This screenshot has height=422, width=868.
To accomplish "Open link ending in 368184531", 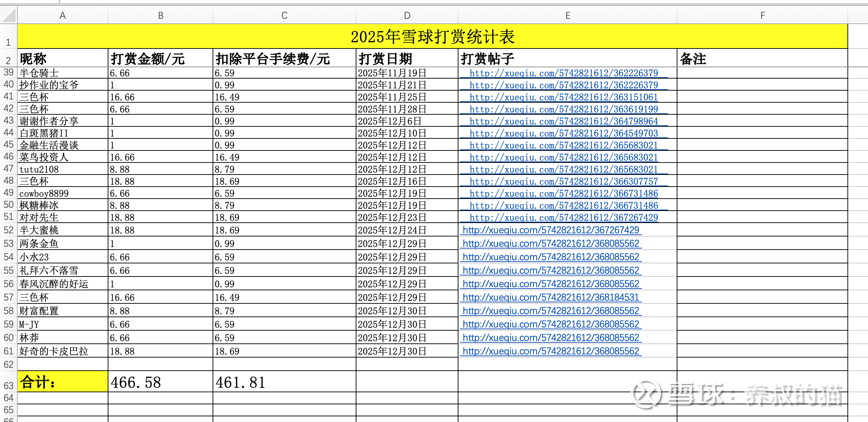I will coord(551,297).
